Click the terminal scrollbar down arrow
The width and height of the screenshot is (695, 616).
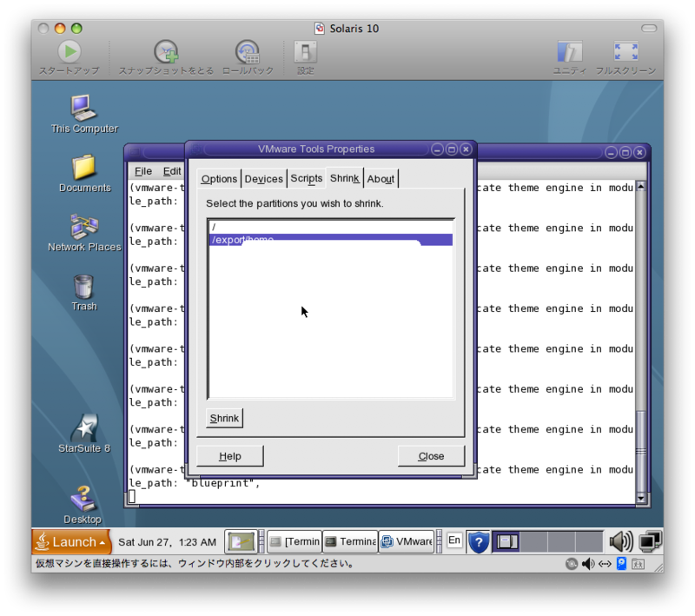tap(641, 498)
